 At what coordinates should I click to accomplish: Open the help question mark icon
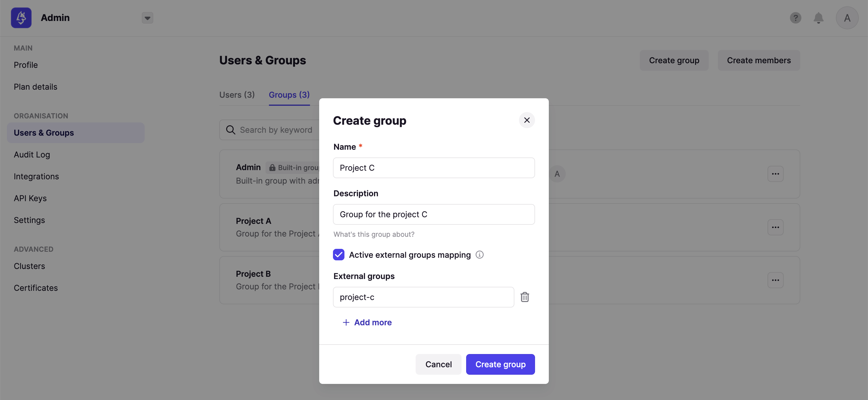796,18
